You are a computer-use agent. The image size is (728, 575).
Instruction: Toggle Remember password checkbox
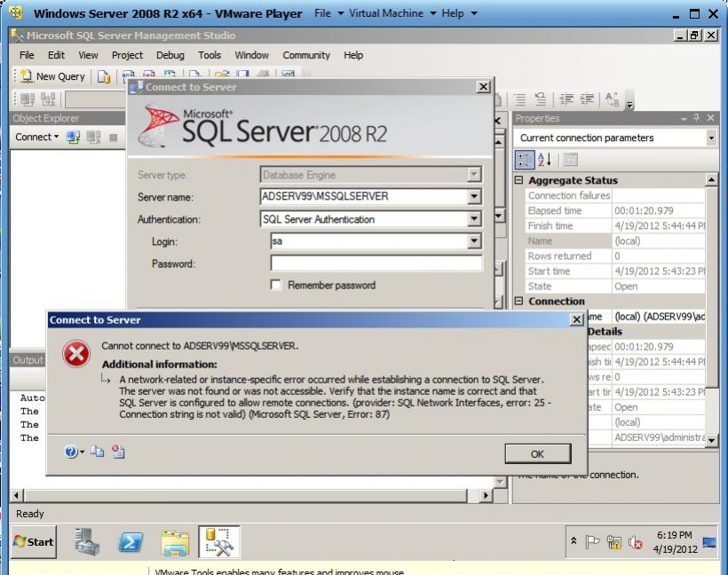pos(276,285)
